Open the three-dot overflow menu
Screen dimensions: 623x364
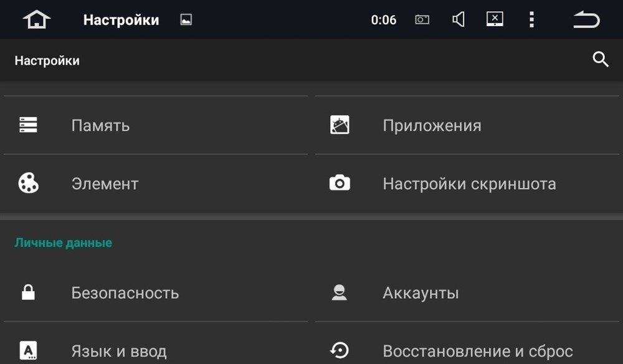click(531, 20)
